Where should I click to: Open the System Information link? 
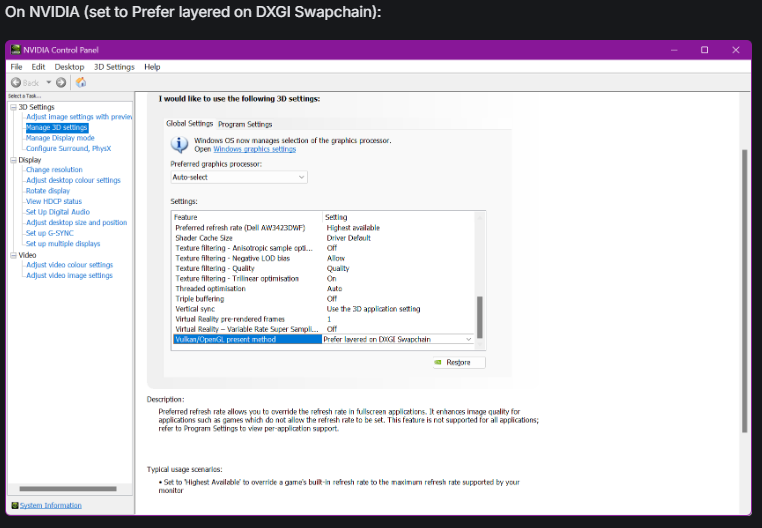51,506
